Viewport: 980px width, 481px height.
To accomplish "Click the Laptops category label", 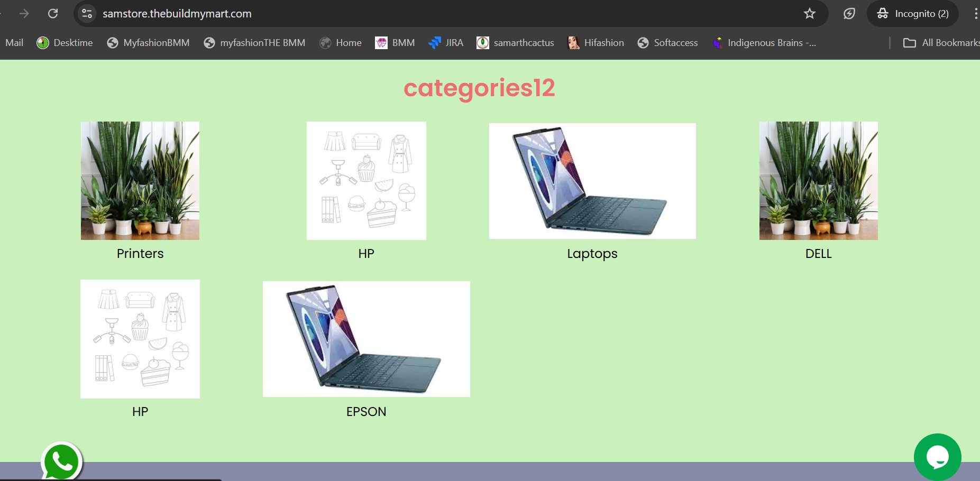I will coord(592,254).
